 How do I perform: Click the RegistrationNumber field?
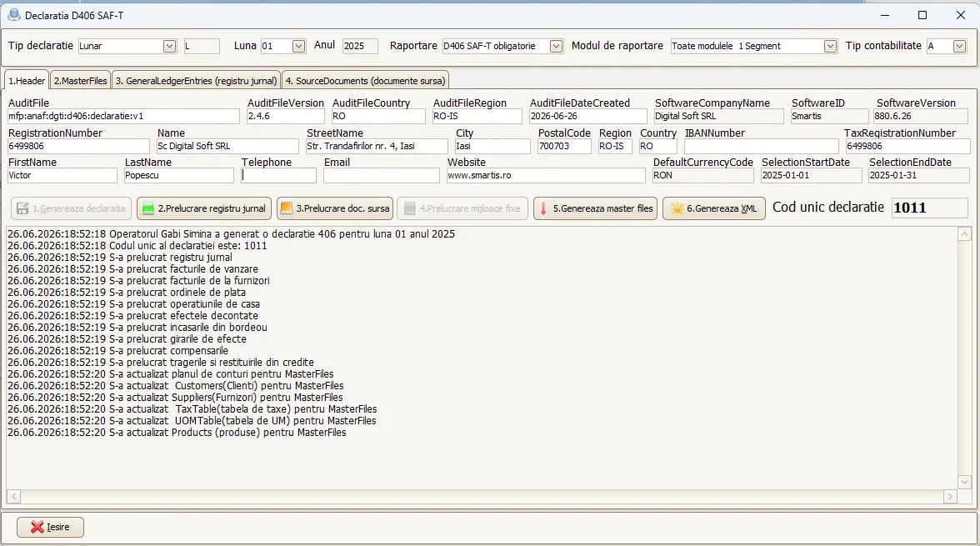[x=78, y=147]
